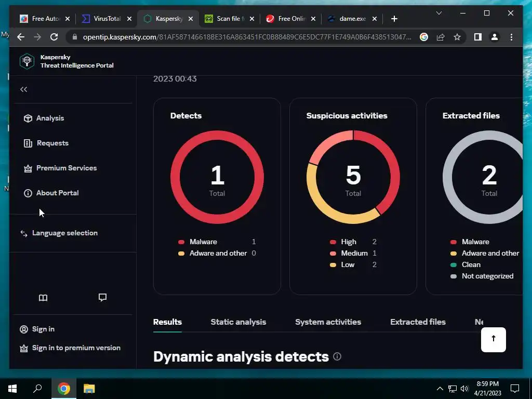Click the site lock icon

(x=75, y=37)
